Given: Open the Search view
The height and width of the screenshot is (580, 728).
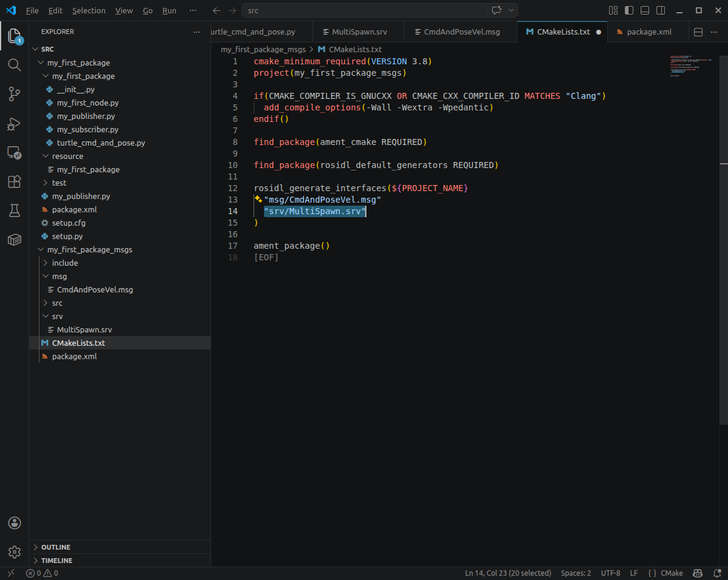Looking at the screenshot, I should (15, 65).
